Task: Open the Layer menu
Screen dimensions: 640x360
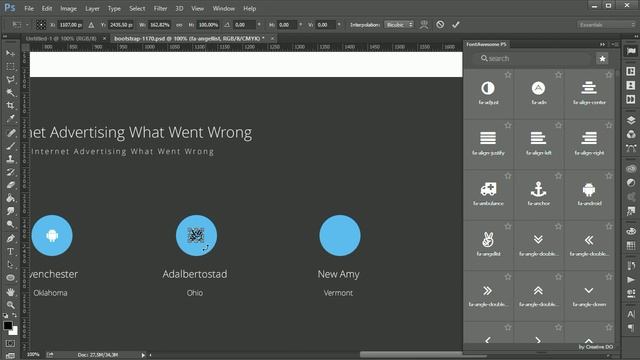Action: point(92,8)
